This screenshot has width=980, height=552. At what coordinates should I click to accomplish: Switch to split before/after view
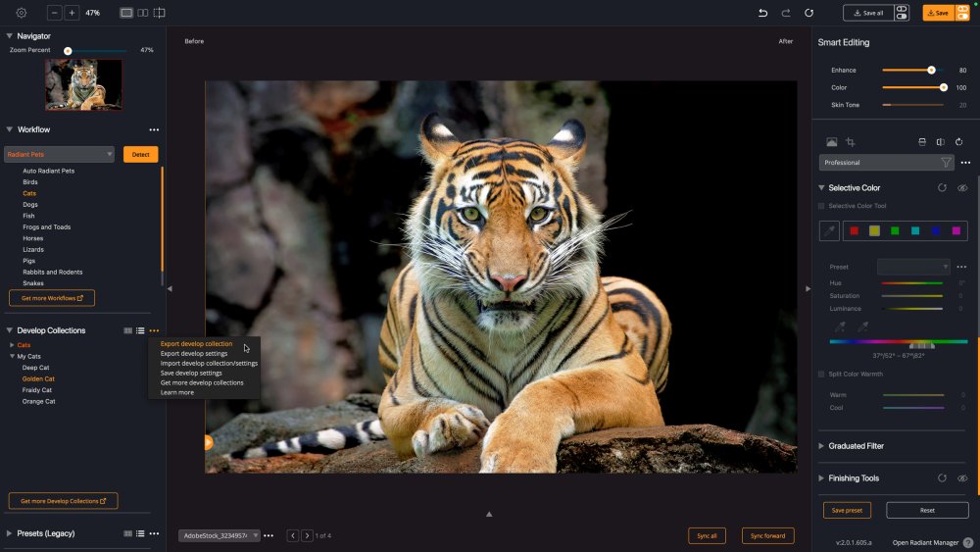point(160,13)
